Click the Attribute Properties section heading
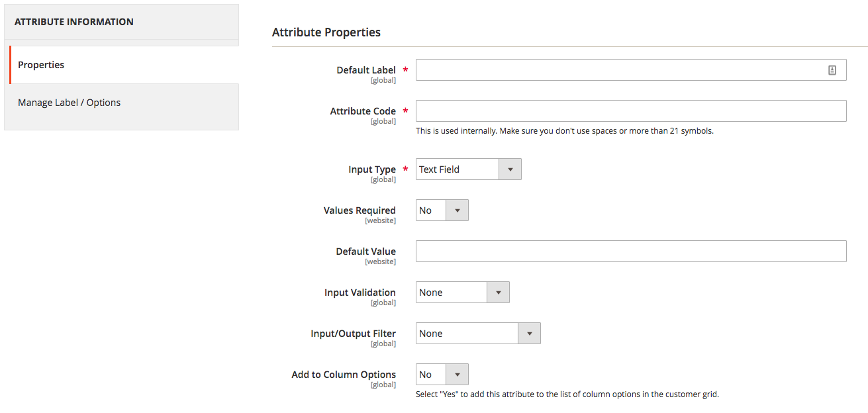 pos(326,32)
